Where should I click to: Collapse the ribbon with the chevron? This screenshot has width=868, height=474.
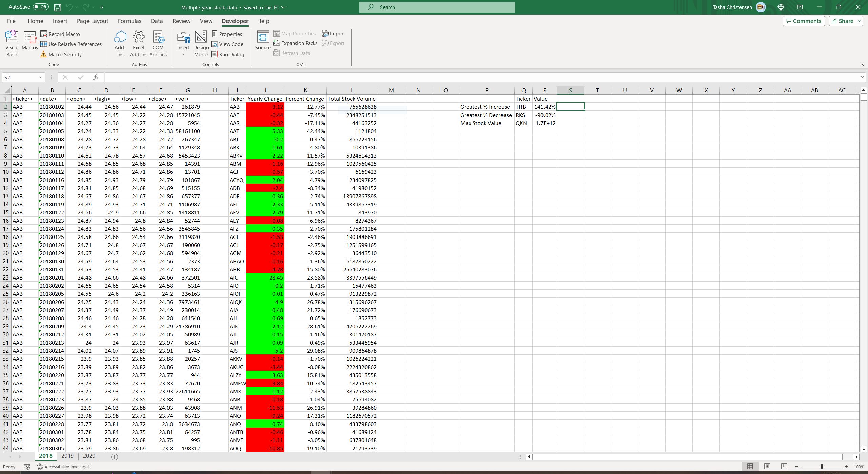(x=862, y=65)
